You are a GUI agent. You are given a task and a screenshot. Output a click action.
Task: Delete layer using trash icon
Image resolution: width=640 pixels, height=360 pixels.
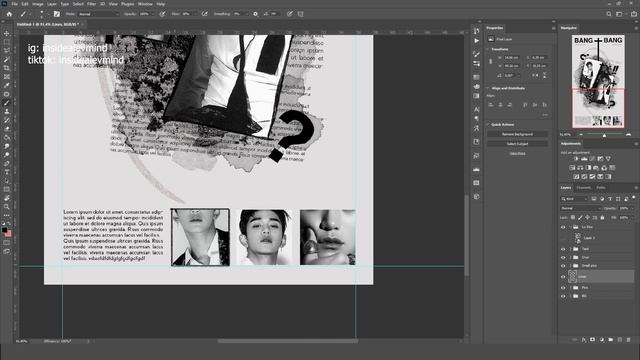[x=629, y=340]
